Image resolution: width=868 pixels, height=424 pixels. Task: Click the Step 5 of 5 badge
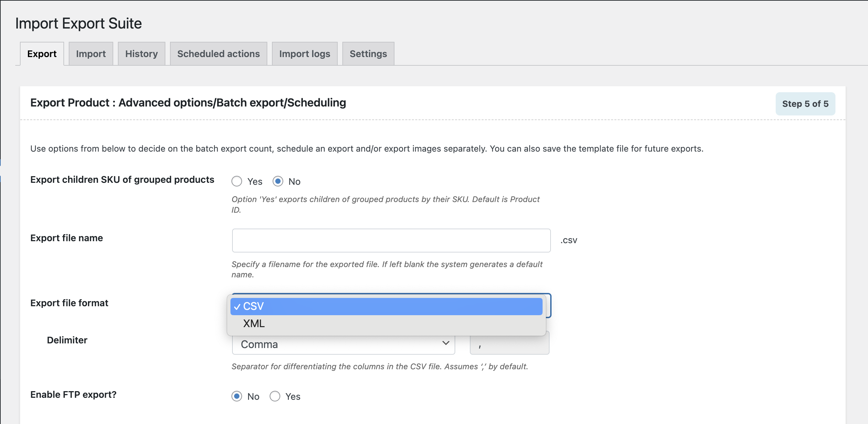[x=805, y=104]
